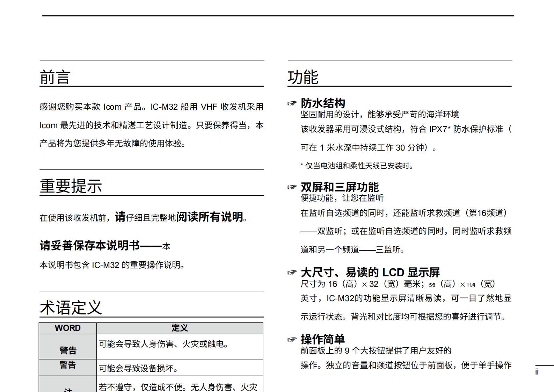Click the WORD table header cell
554x392 pixels.
tap(68, 328)
